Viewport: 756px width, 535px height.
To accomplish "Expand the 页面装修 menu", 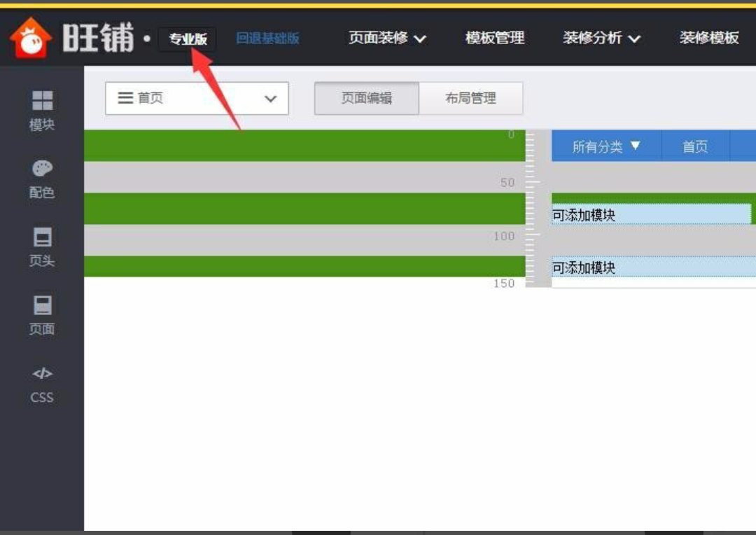I will click(x=387, y=38).
